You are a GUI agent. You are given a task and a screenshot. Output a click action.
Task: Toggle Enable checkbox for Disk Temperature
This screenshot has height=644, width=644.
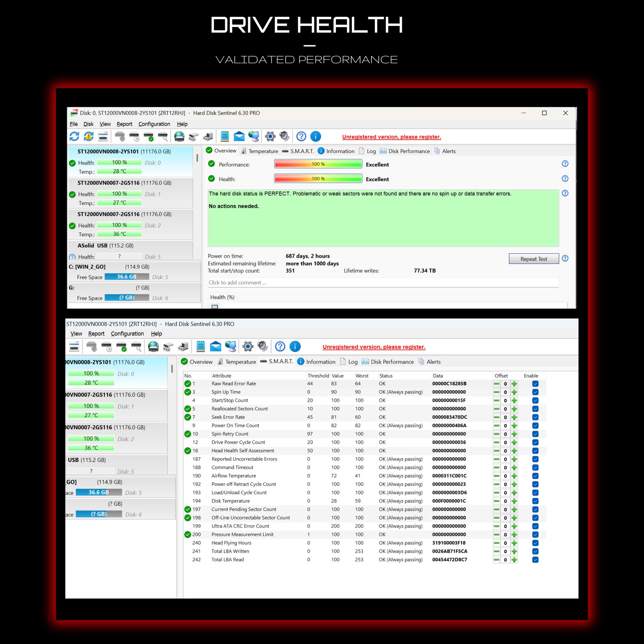[x=535, y=501]
